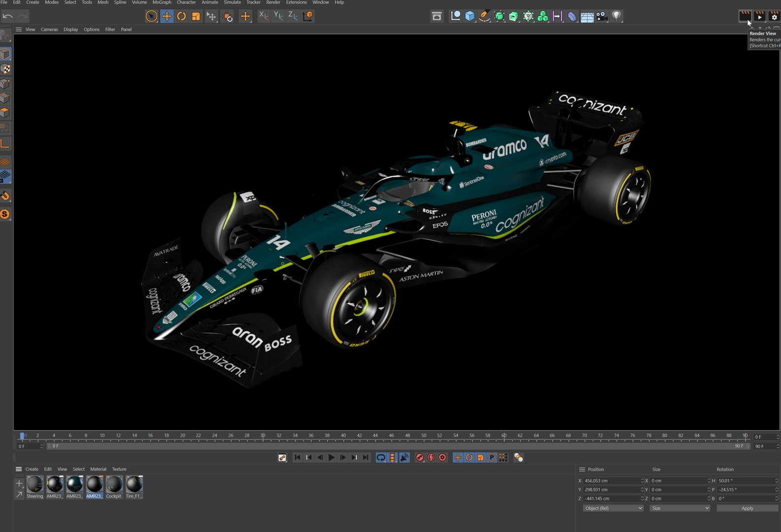Go to start of animation
This screenshot has width=781, height=532.
coord(297,458)
